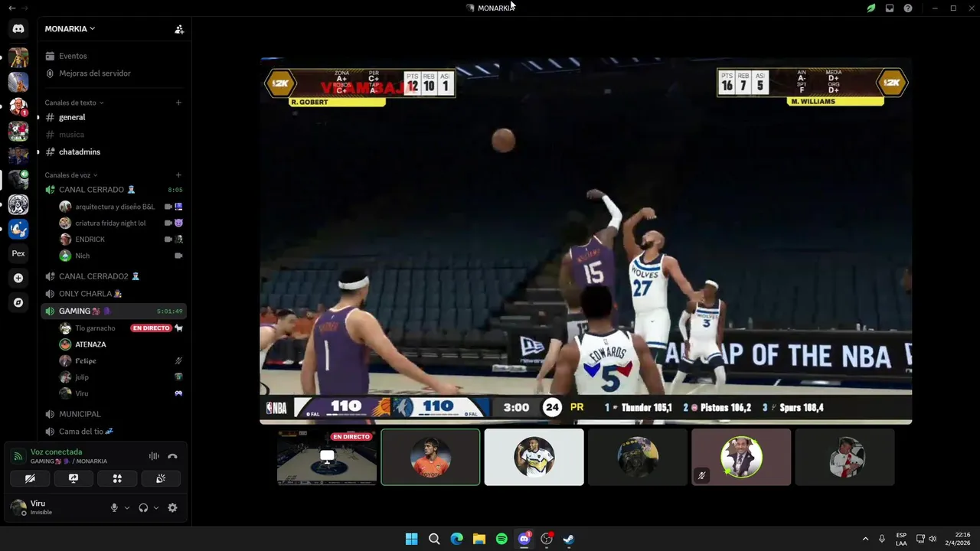
Task: Join the MUNICIPAL voice channel
Action: pyautogui.click(x=113, y=414)
